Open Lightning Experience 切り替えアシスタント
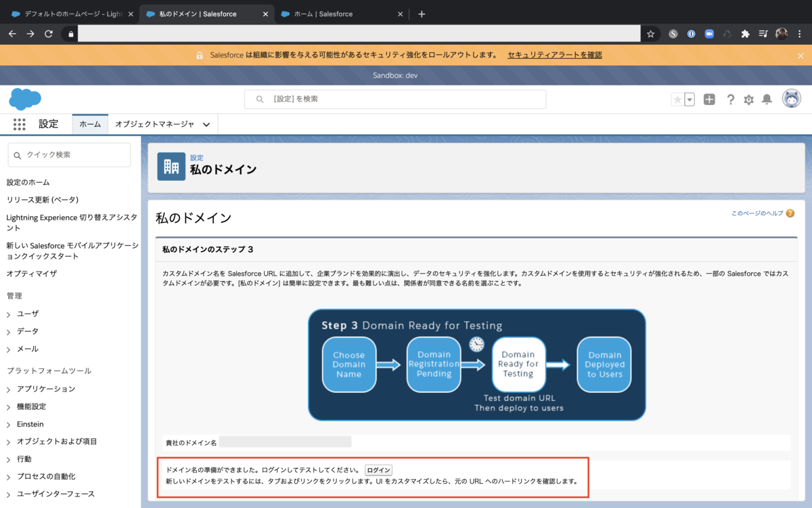Screen dimensions: 812x508 tap(72, 223)
